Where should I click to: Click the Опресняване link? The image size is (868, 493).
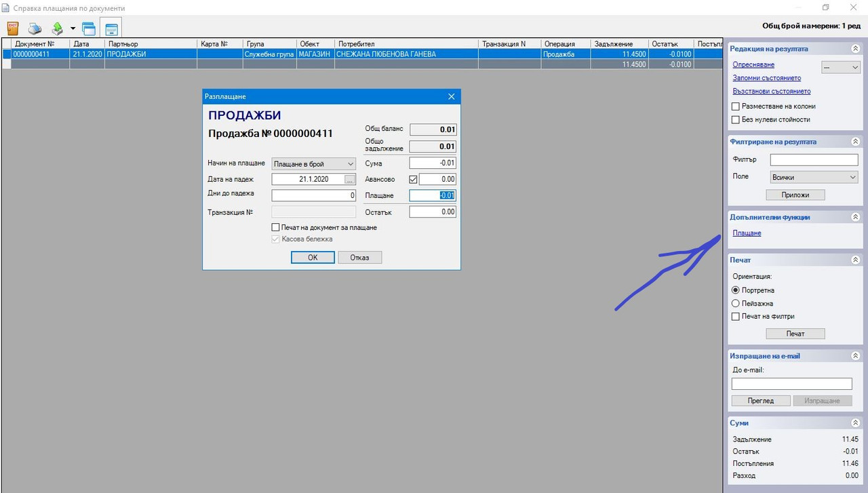(x=753, y=65)
